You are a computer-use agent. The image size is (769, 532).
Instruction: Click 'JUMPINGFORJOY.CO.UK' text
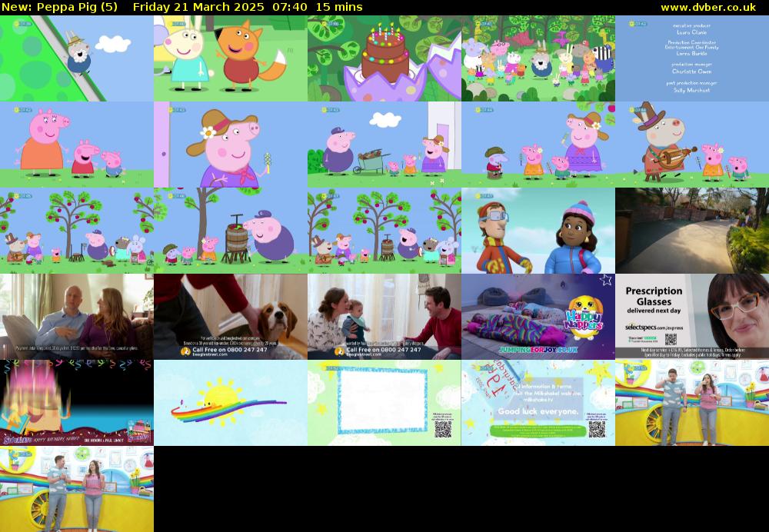click(538, 350)
